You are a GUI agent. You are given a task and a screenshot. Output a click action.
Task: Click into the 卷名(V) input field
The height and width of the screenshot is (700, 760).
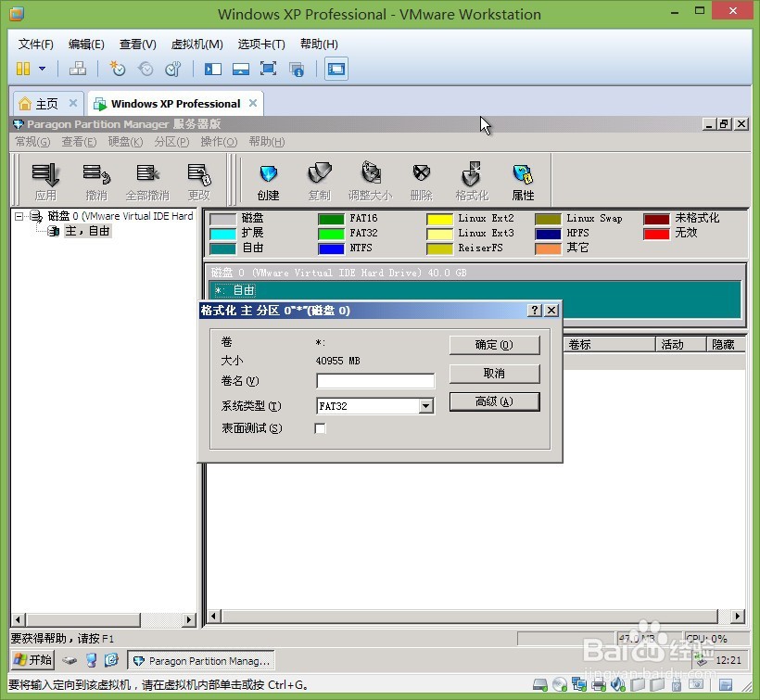[375, 381]
